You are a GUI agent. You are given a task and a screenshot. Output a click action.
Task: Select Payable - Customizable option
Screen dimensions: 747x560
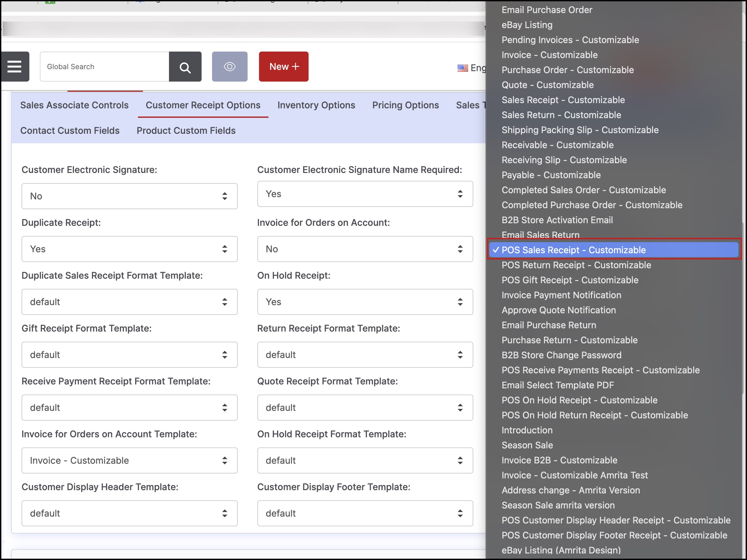tap(614, 175)
